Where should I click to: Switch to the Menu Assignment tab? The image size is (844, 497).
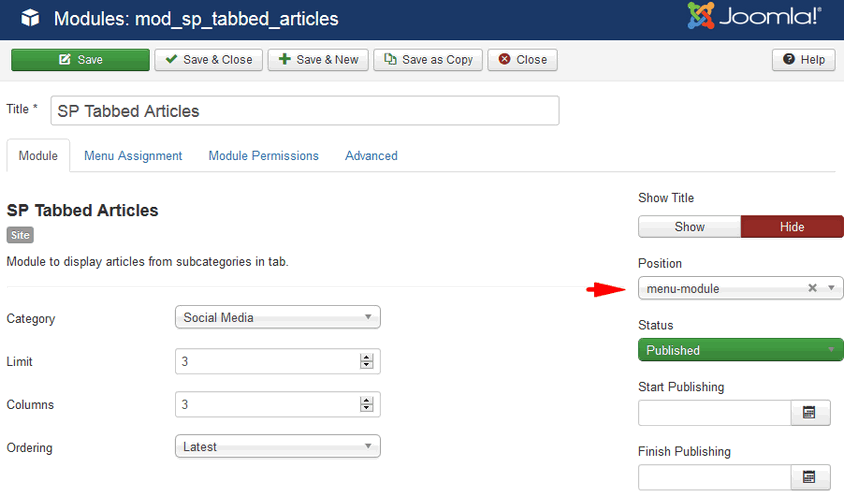click(133, 156)
